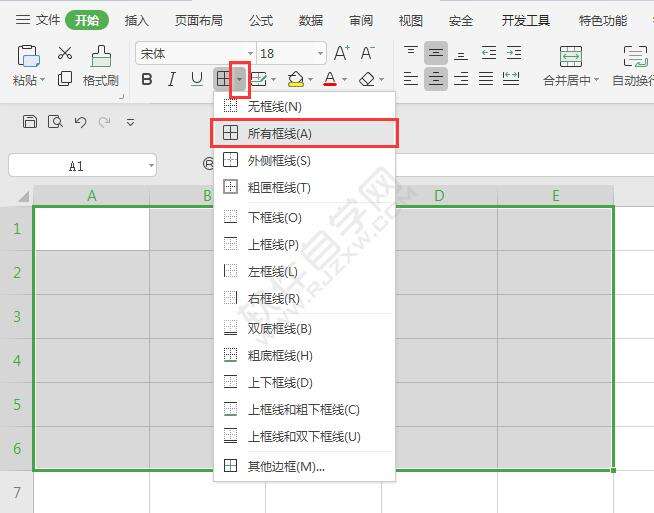Click the Paste clipboard icon
The height and width of the screenshot is (513, 654).
pyautogui.click(x=28, y=56)
